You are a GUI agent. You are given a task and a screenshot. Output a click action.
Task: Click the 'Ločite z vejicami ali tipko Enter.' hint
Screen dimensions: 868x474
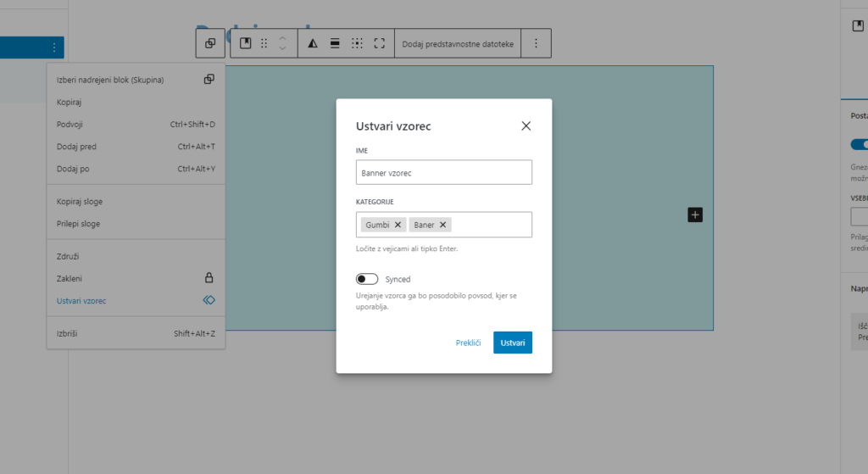[x=407, y=248]
